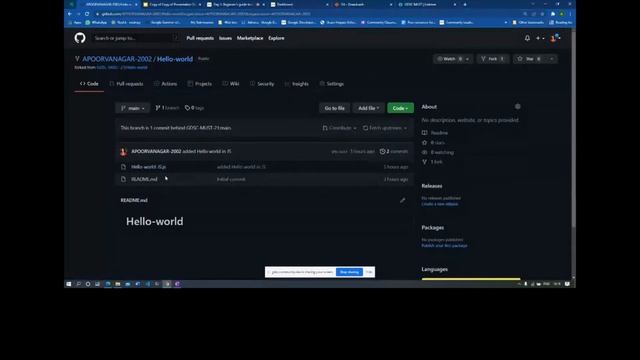Viewport: 640px width, 360px height.
Task: Open the 2 commits history link
Action: [x=394, y=151]
